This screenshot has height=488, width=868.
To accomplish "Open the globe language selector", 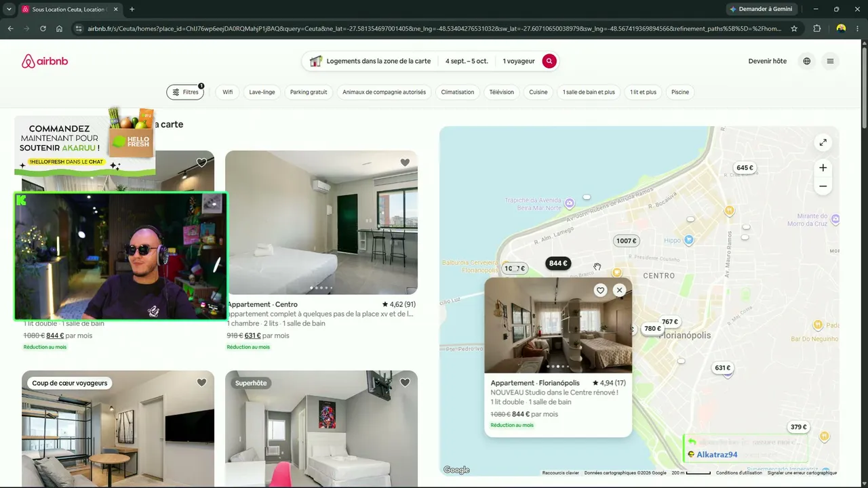I will [x=806, y=61].
